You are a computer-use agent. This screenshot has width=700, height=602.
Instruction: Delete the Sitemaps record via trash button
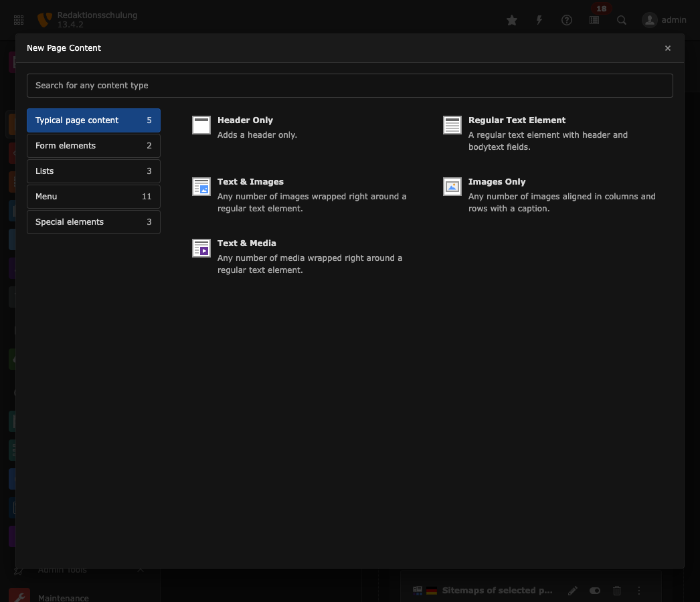(x=617, y=591)
